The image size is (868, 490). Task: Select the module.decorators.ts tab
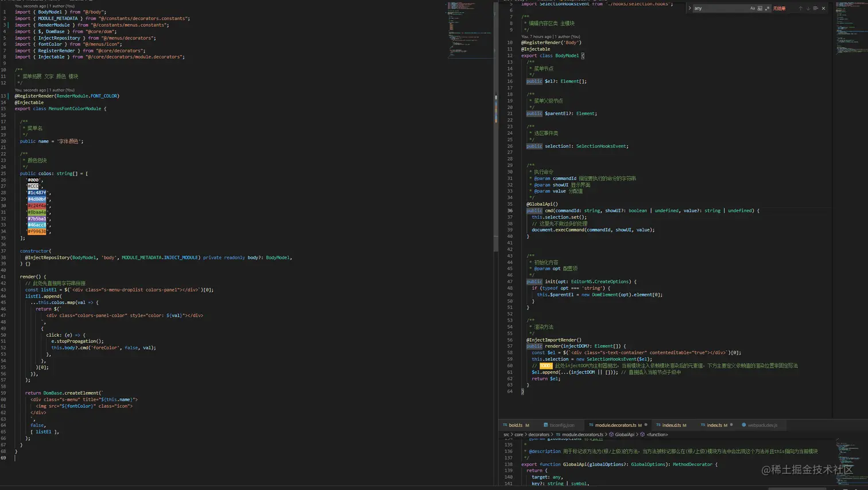[x=617, y=425]
